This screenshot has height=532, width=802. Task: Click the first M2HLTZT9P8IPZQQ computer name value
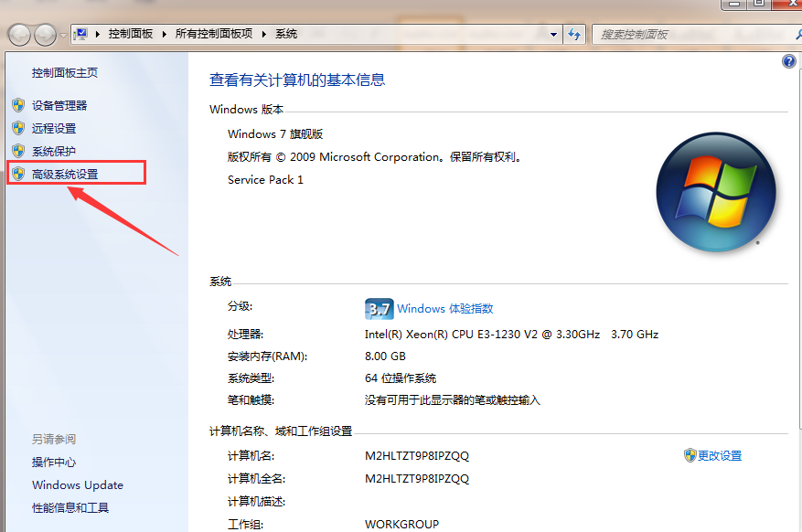click(417, 456)
